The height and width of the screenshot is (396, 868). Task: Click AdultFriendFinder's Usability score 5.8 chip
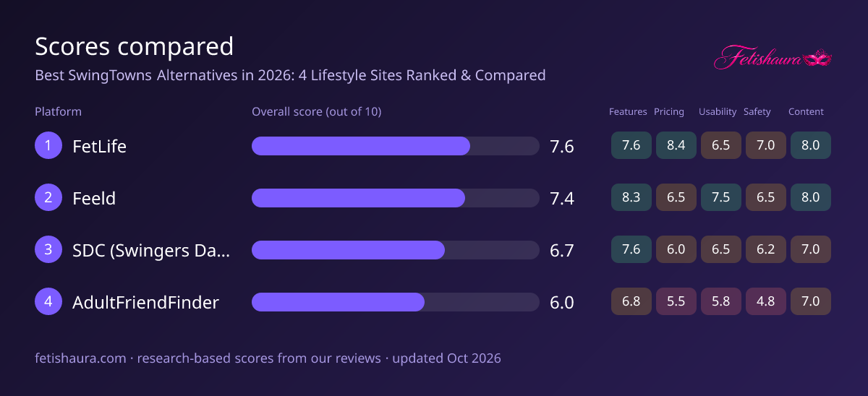coord(721,301)
